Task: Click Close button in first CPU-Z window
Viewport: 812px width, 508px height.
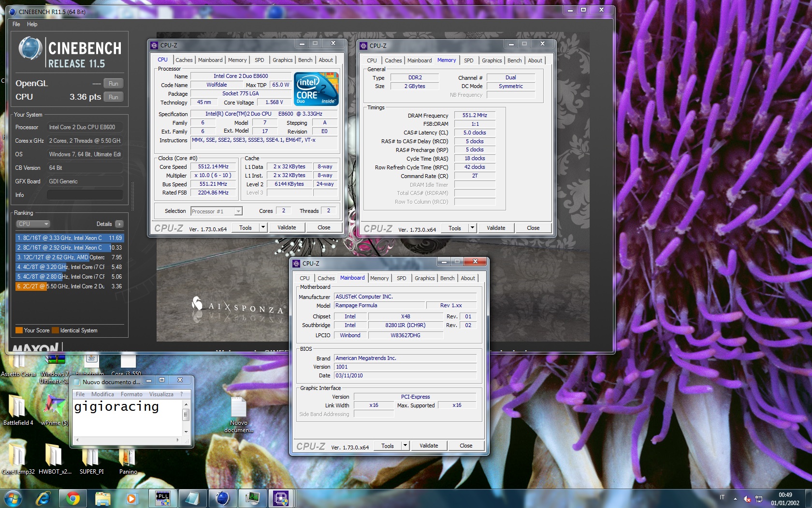Action: click(x=324, y=227)
